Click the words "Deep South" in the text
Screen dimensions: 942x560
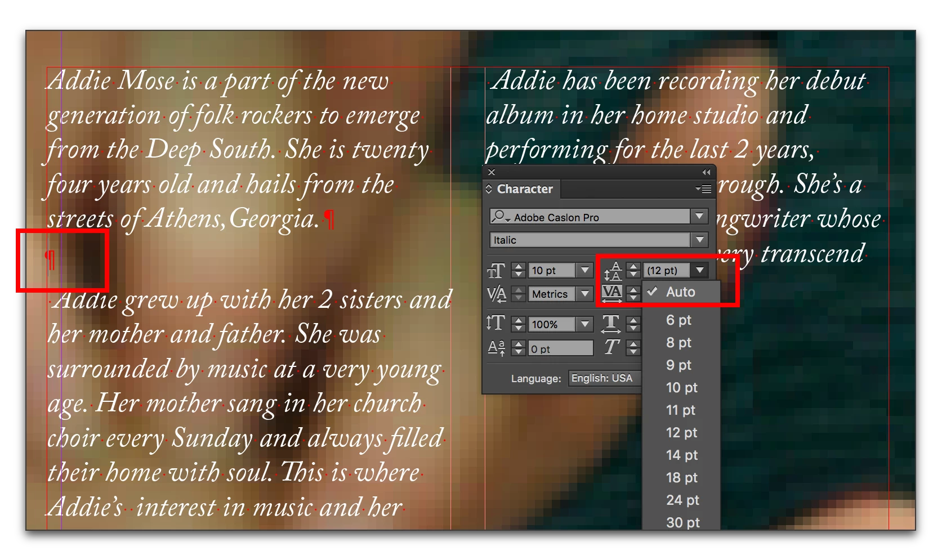coord(211,151)
